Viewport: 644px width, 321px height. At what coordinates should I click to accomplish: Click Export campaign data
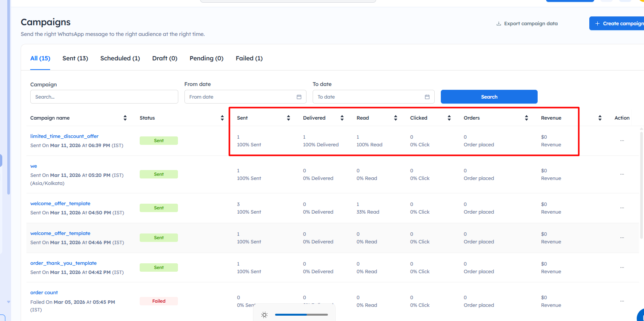(x=527, y=24)
